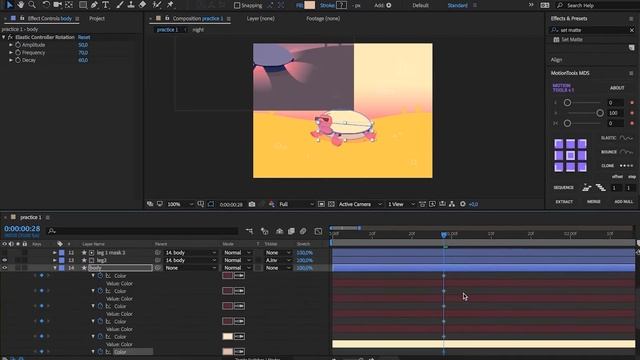Toggle Frequency stopwatch in Effect Controls

tap(18, 53)
